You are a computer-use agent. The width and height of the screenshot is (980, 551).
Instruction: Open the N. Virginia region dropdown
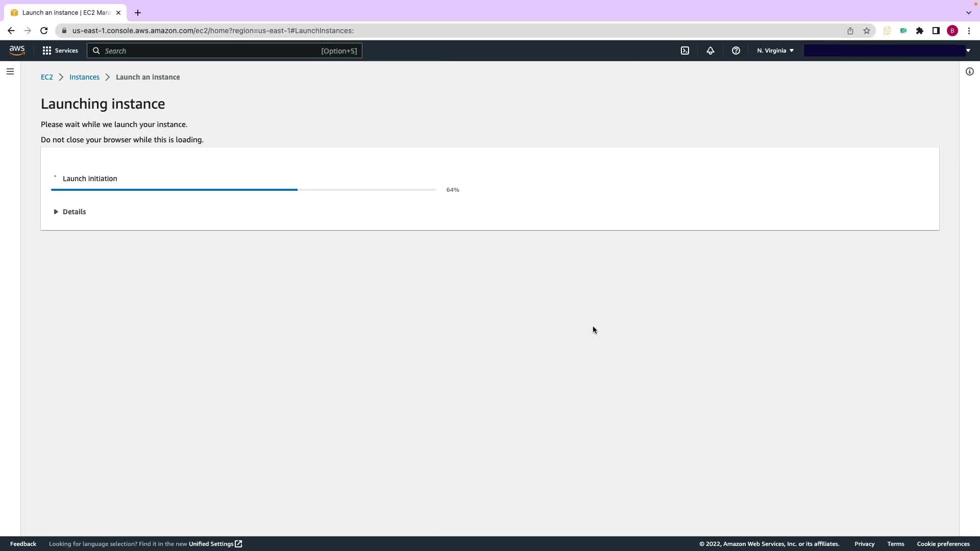pyautogui.click(x=775, y=51)
